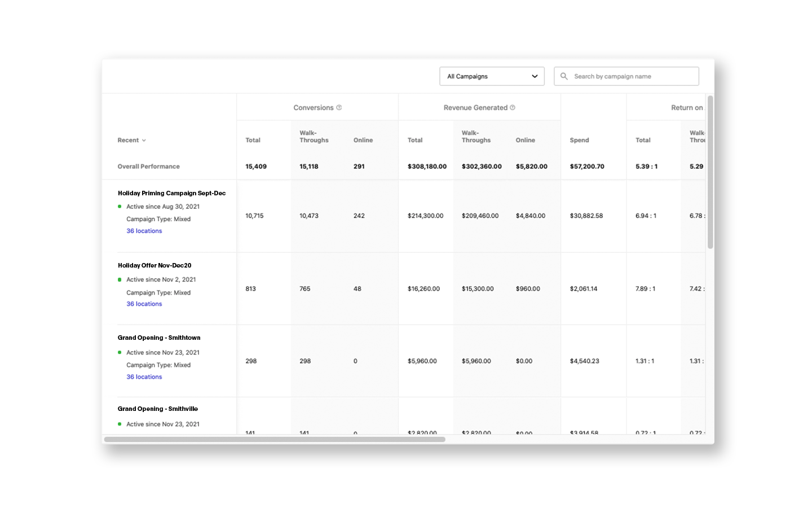Select the Grand Opening - Smithville campaign name
This screenshot has height=508, width=812.
(x=158, y=409)
